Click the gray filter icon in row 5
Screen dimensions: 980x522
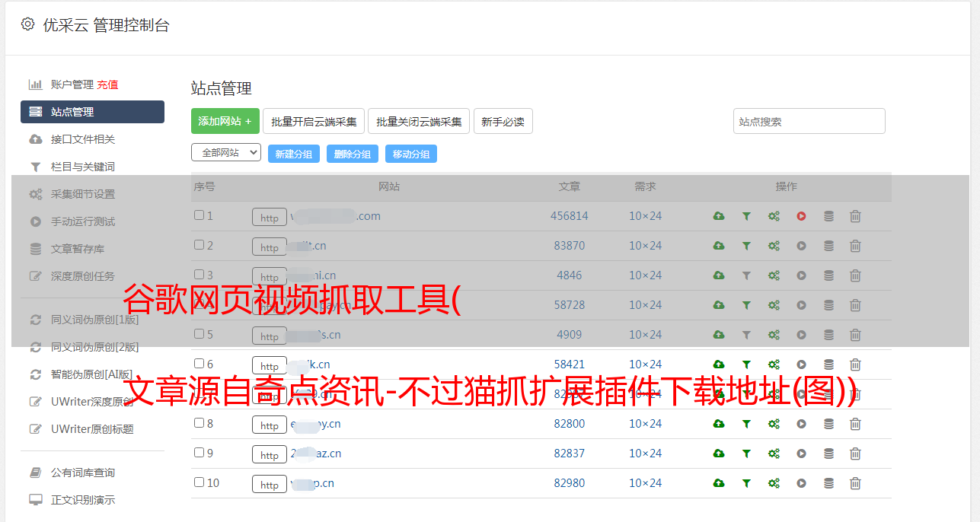[x=746, y=335]
